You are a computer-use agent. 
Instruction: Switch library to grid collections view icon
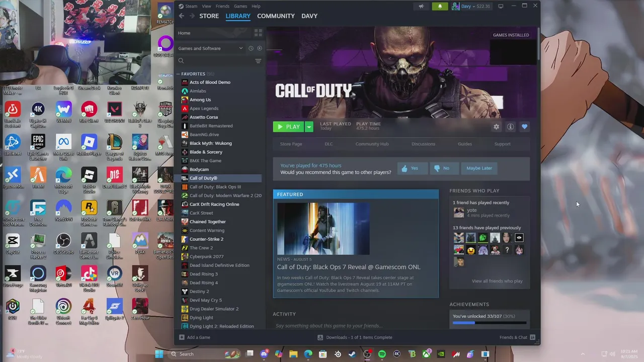click(258, 33)
